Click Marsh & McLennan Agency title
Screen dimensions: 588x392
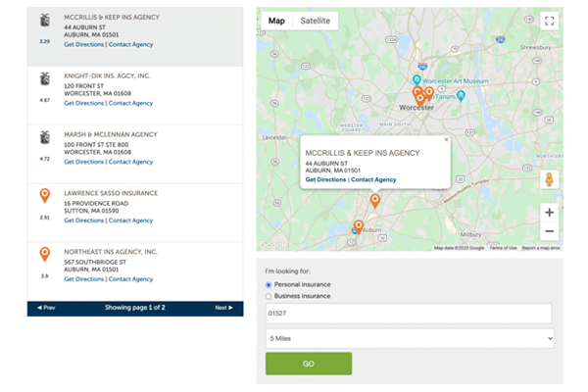tap(111, 134)
